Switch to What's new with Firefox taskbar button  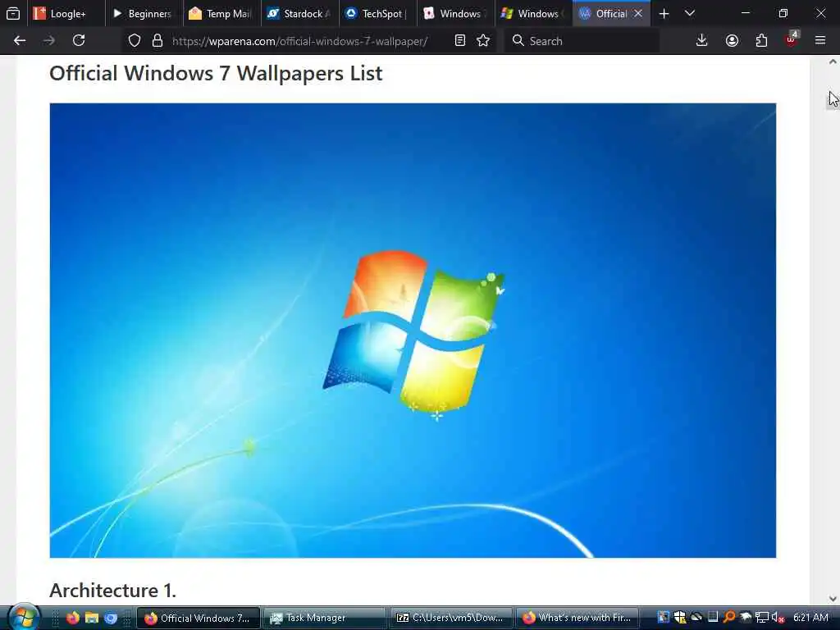(577, 618)
